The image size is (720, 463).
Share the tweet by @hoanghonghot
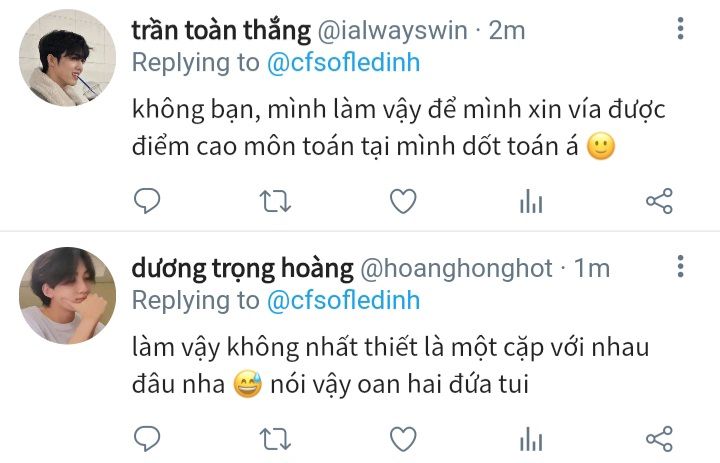click(x=659, y=439)
